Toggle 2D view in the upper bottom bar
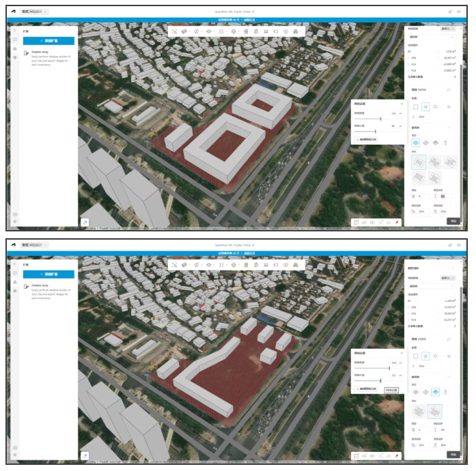Image resolution: width=476 pixels, height=471 pixels. tap(389, 223)
